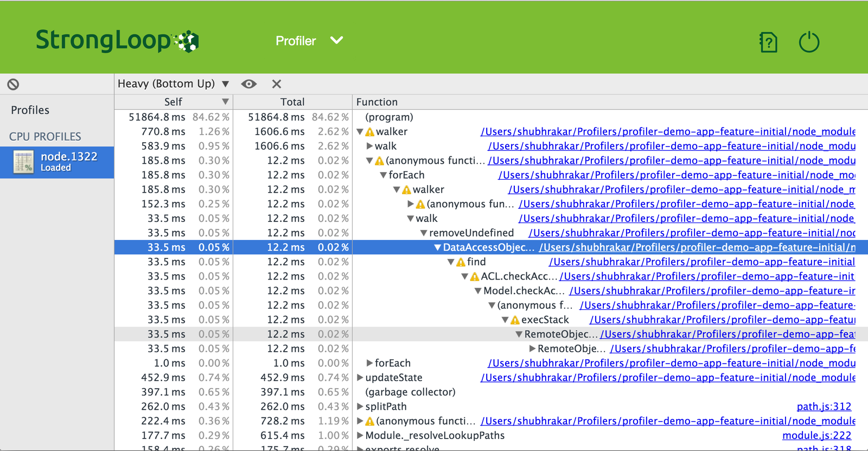Collapse the RemoteObjec highlighted row
Viewport: 868px width, 451px height.
point(519,334)
